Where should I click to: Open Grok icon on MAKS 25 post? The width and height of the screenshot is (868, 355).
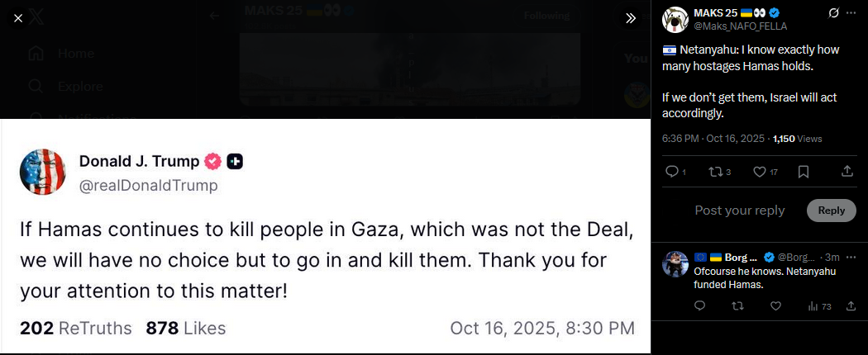coord(833,14)
